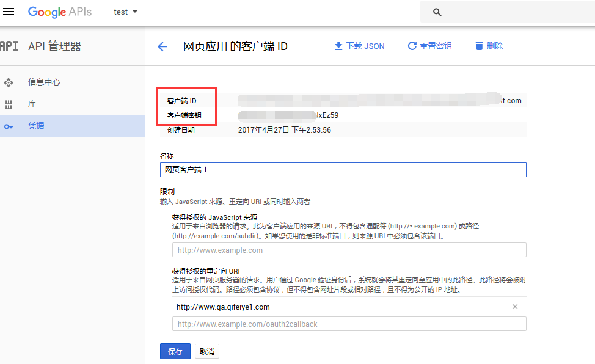Click the reset secret refresh icon
This screenshot has height=364, width=595.
(412, 46)
